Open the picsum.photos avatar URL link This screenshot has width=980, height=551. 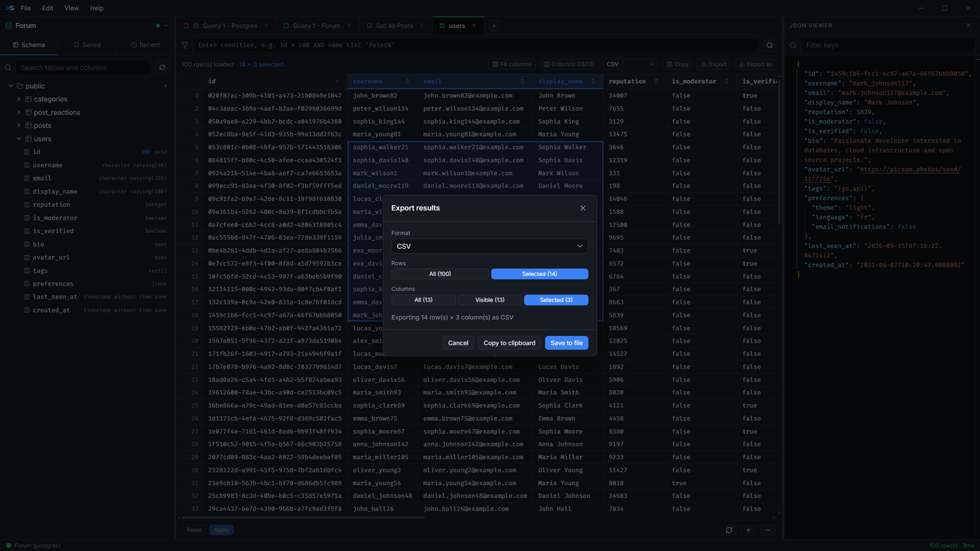[x=883, y=174]
